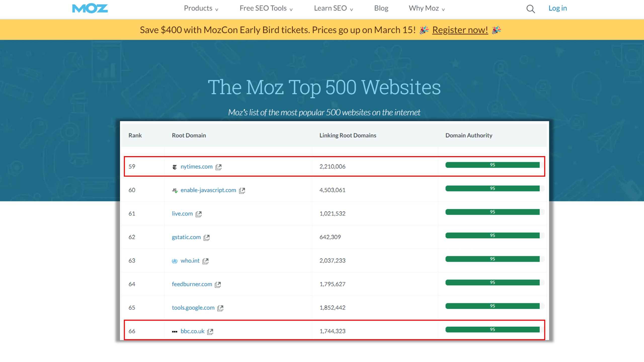Open the feedburner.com domain link

point(192,284)
